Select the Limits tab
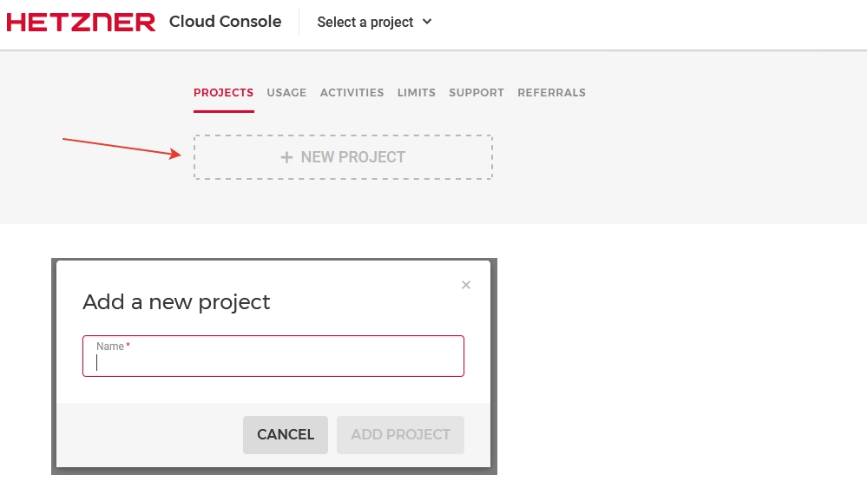 [x=417, y=93]
